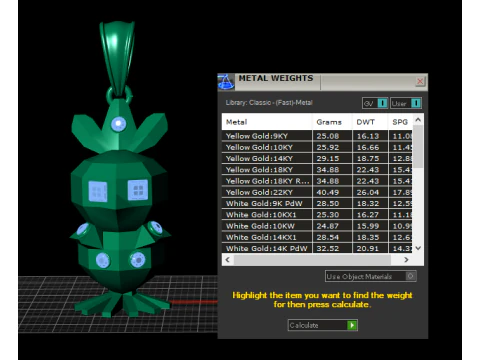Image resolution: width=480 pixels, height=360 pixels.
Task: Select the White Gold:10KW row
Action: click(x=317, y=226)
